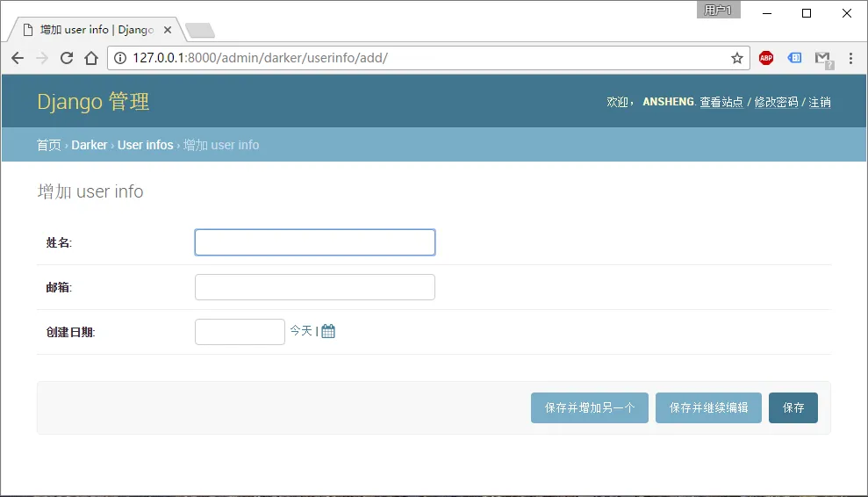Click the browser Back arrow
Screen dimensions: 868x497
(18, 58)
